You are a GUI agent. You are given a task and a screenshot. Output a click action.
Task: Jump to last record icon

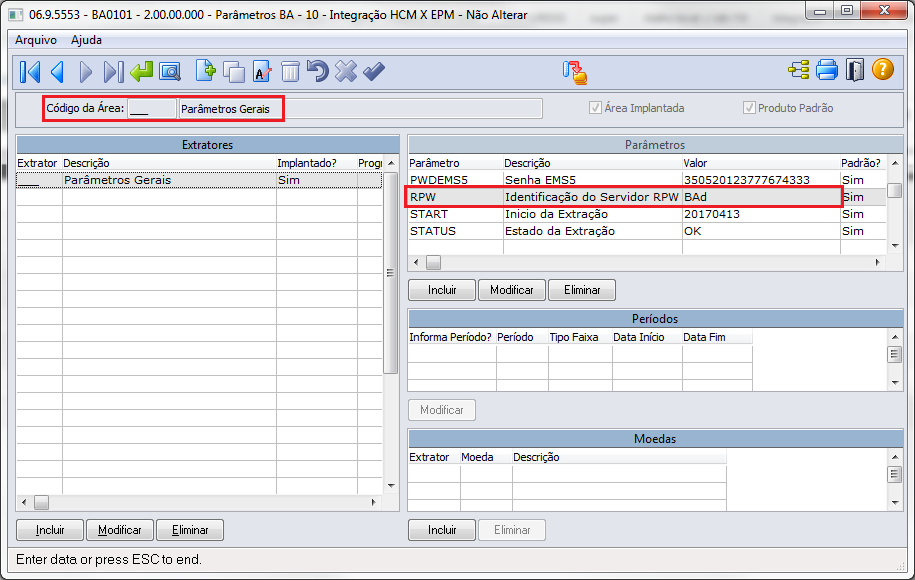point(113,72)
